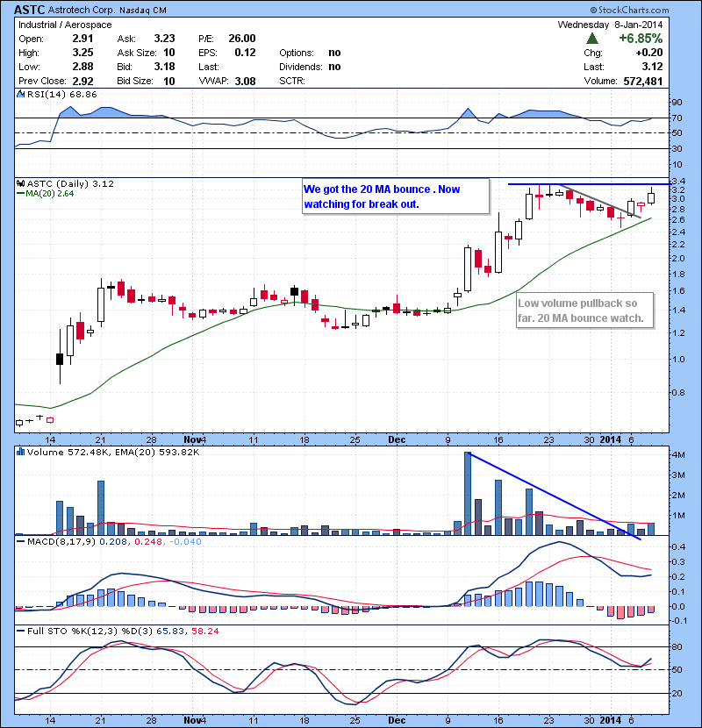
Task: Click the header Last value 3.12
Action: (x=652, y=67)
